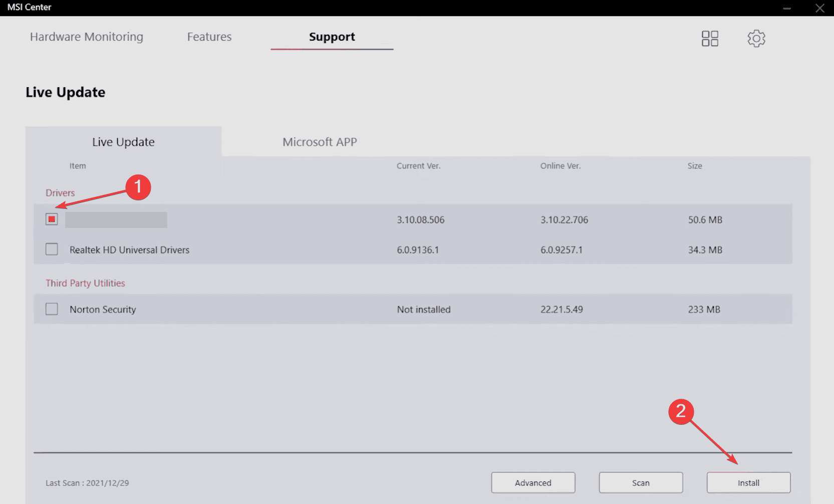Screen dimensions: 834x504
Task: Click online version 6.0.9257.1
Action: [562, 249]
